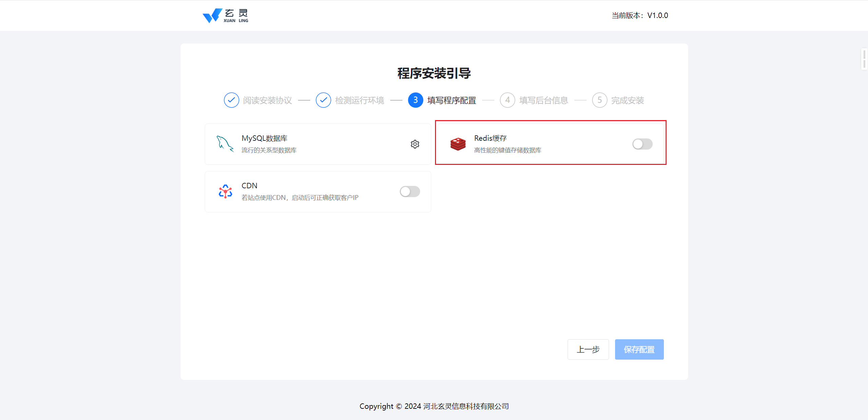Select the 阅读安装协议 step label

click(x=267, y=100)
